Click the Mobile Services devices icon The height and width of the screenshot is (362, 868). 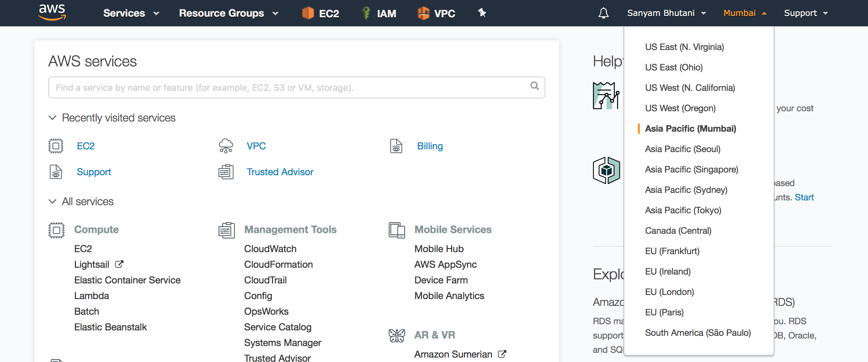click(x=397, y=230)
